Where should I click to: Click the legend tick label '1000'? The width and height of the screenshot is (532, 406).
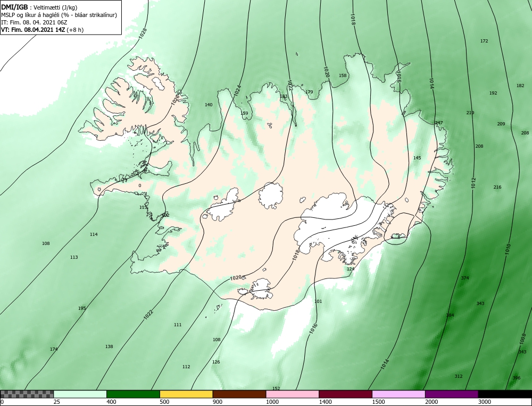tap(272, 402)
